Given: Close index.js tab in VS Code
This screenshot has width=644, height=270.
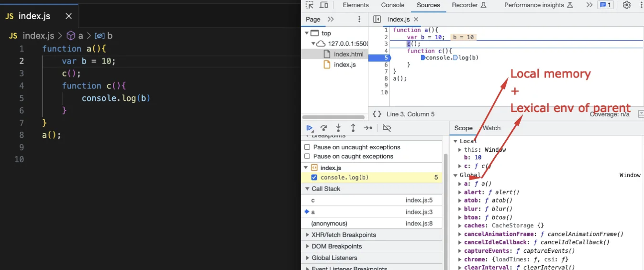Looking at the screenshot, I should pos(68,16).
